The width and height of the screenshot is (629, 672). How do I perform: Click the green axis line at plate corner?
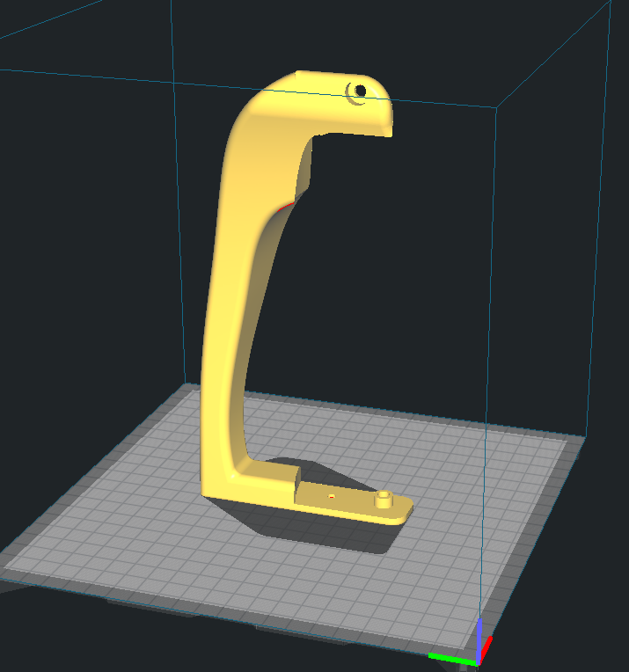point(452,659)
